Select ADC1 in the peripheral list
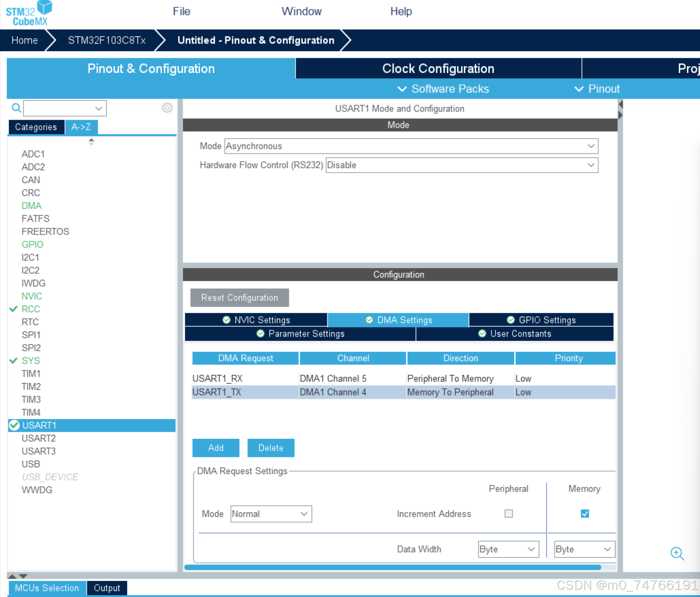700x597 pixels. point(33,154)
